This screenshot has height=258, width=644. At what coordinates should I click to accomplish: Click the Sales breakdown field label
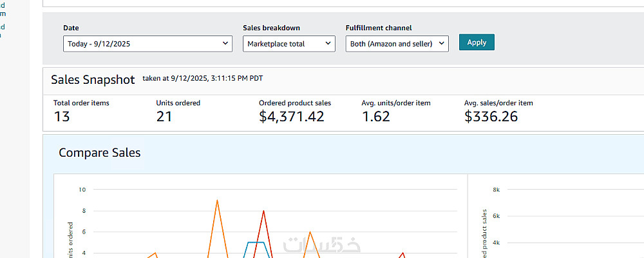(271, 28)
